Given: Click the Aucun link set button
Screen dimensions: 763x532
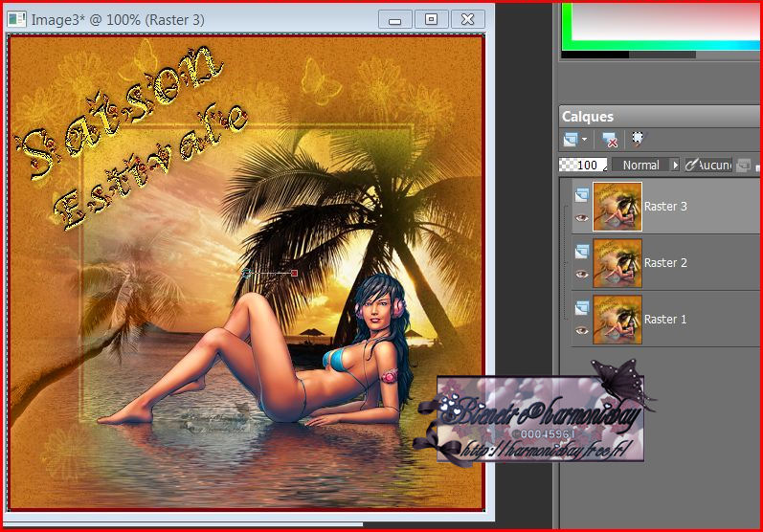Looking at the screenshot, I should pos(708,165).
